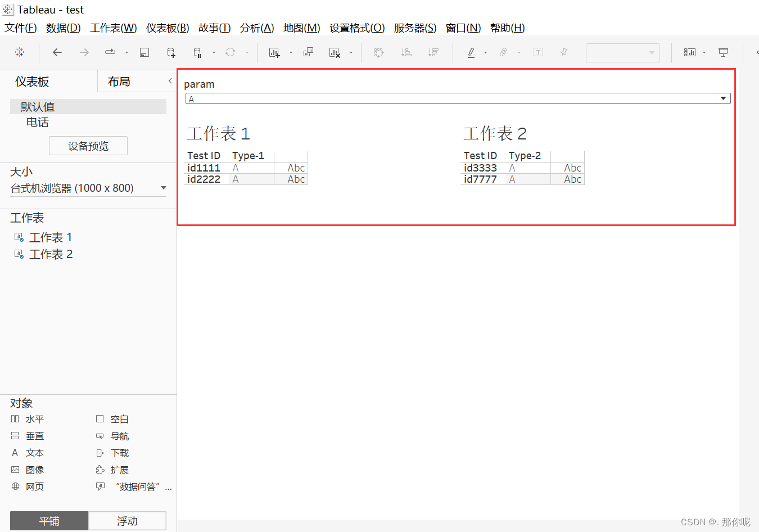Click the 设备预览 button
The image size is (759, 532).
88,146
